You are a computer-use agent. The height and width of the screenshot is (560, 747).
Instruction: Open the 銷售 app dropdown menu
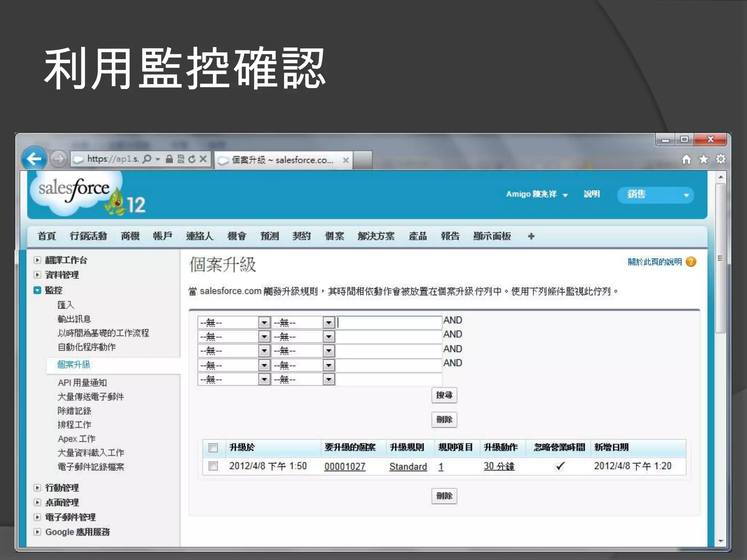click(686, 195)
